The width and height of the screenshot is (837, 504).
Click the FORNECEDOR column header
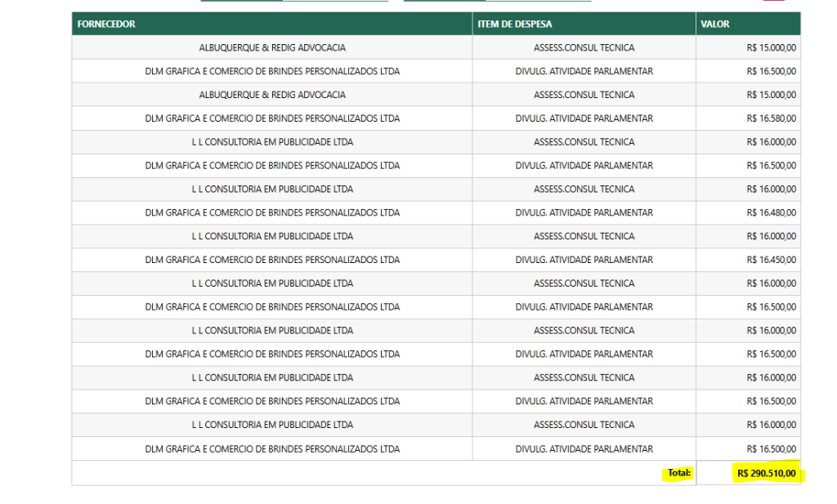[106, 25]
